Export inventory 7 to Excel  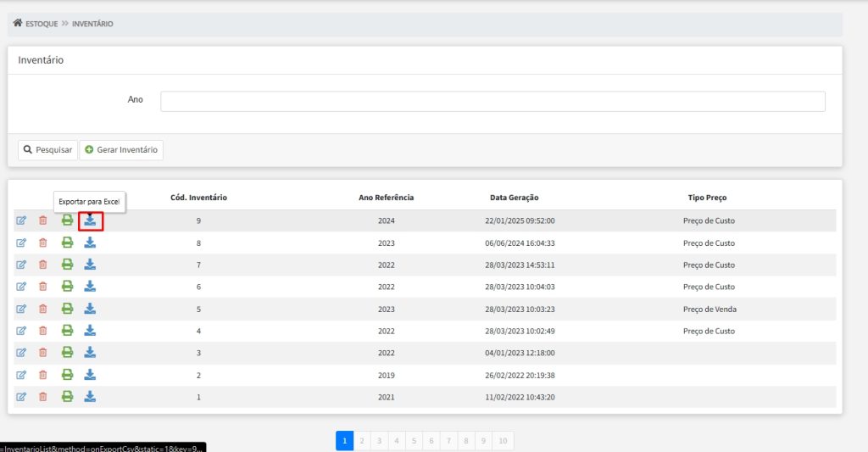90,265
